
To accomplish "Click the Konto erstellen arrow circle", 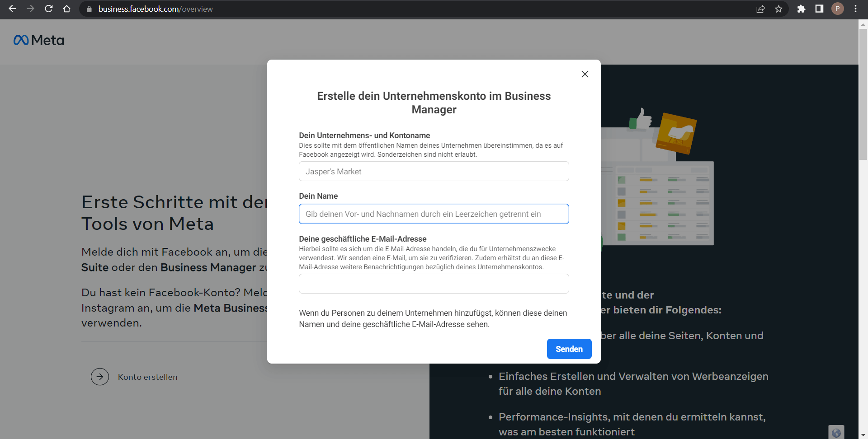I will 100,377.
